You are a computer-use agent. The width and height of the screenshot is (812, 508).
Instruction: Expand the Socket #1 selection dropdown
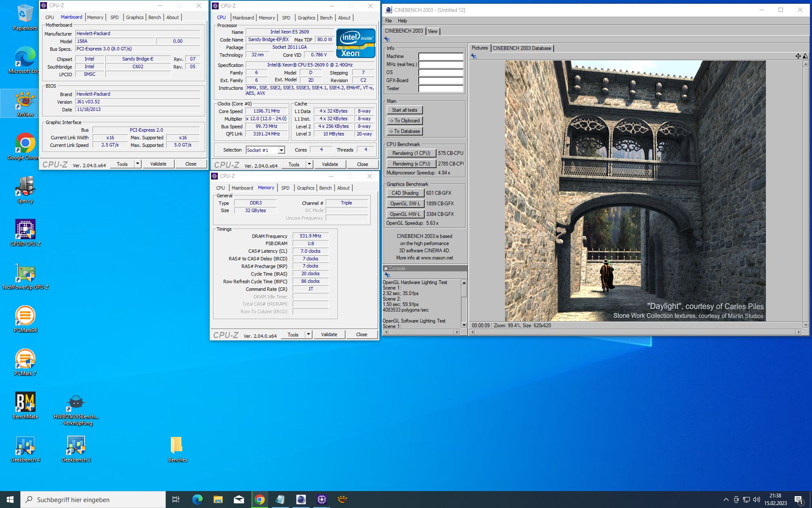pos(282,150)
